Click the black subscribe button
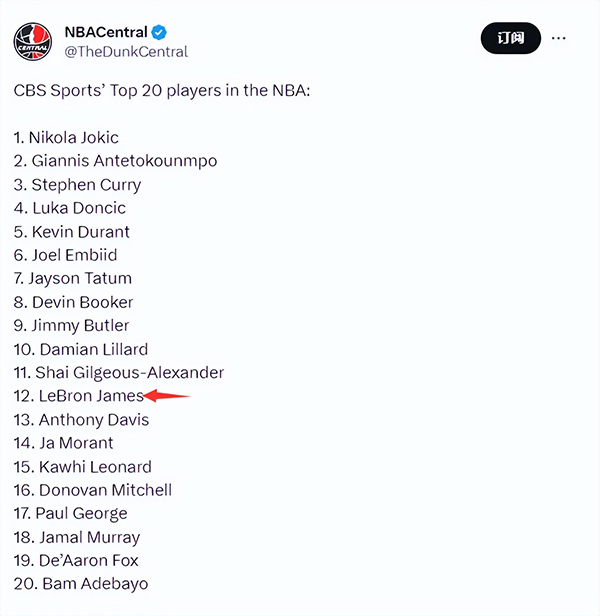Screen dimensions: 600x616 tap(510, 38)
